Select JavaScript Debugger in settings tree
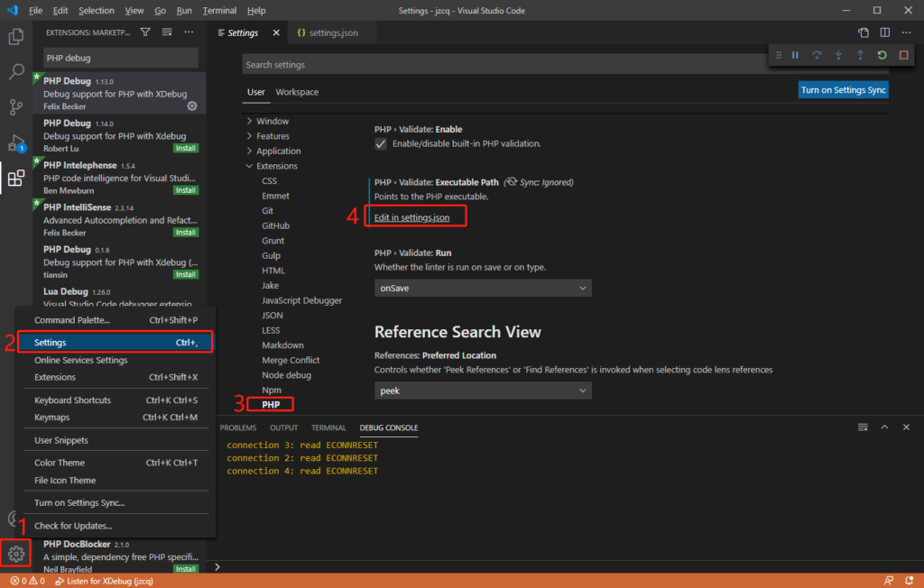This screenshot has width=924, height=588. (301, 300)
